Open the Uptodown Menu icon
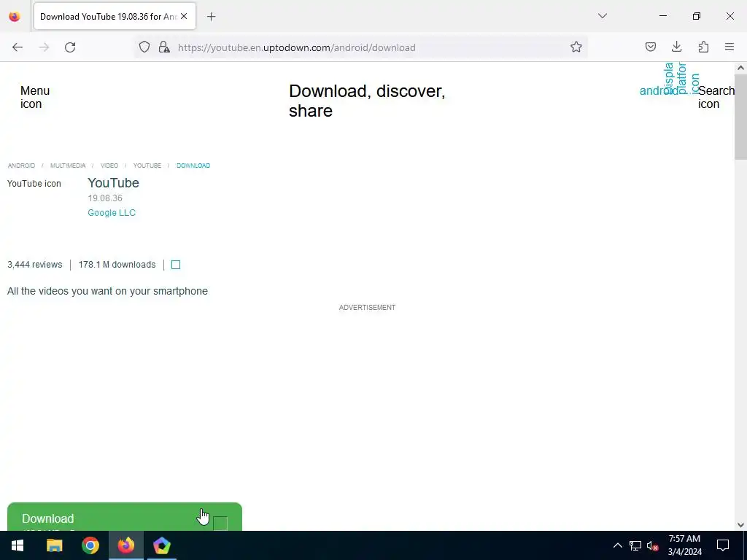Viewport: 747px width, 560px height. 35,97
